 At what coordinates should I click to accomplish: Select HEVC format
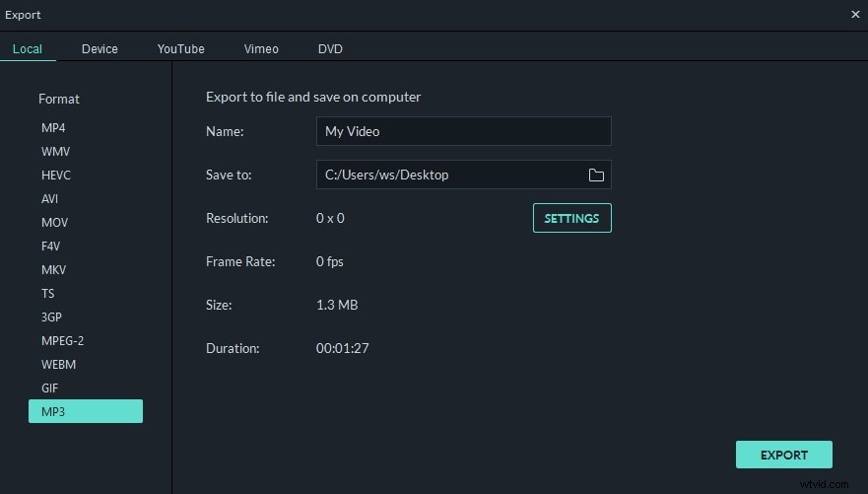coord(56,175)
